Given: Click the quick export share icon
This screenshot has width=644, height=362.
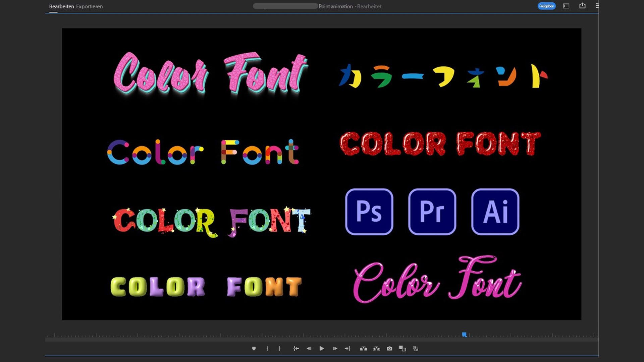Looking at the screenshot, I should click(582, 6).
